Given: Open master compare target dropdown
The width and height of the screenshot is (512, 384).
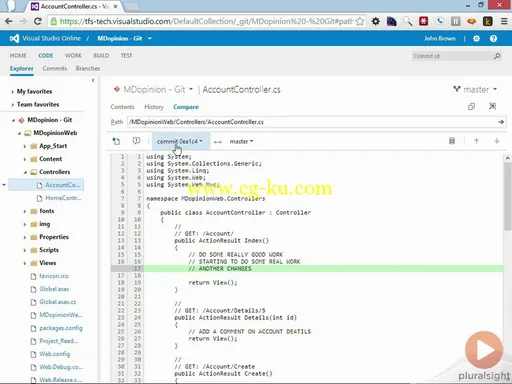Looking at the screenshot, I should pos(241,142).
